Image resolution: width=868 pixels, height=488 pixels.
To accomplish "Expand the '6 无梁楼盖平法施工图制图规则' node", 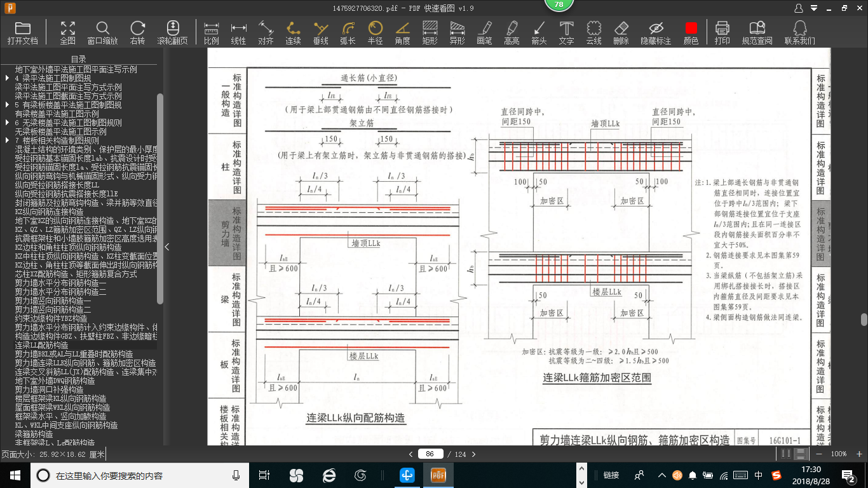I will (7, 123).
